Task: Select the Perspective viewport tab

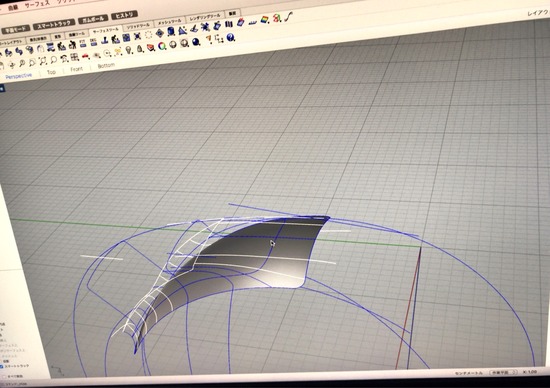Action: [x=19, y=76]
